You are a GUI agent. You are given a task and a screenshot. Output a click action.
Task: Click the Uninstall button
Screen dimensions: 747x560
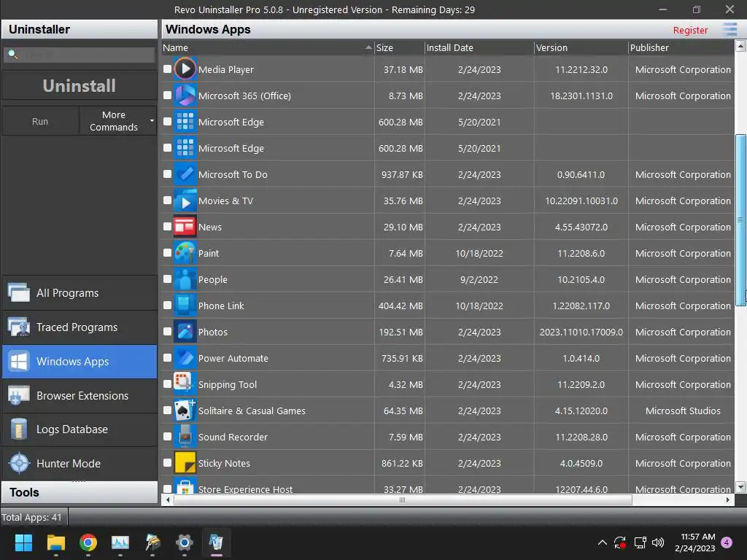tap(80, 86)
